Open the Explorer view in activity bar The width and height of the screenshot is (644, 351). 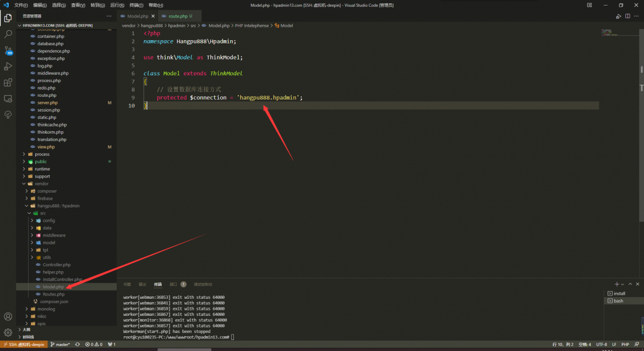point(8,18)
